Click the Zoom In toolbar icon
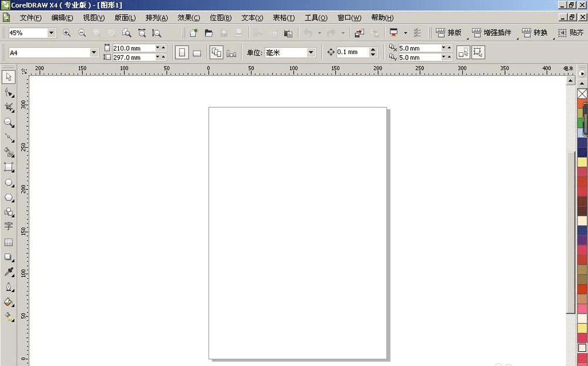The width and height of the screenshot is (588, 366). [x=66, y=33]
